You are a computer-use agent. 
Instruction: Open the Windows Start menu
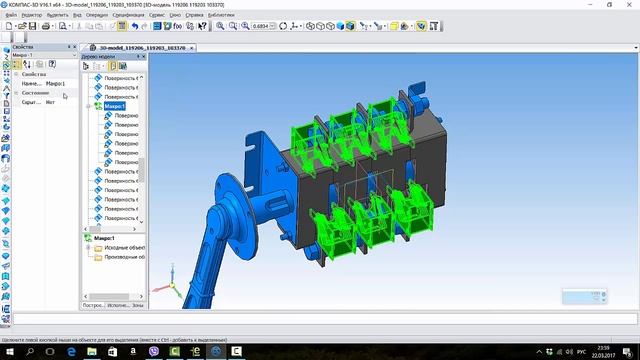pyautogui.click(x=10, y=351)
